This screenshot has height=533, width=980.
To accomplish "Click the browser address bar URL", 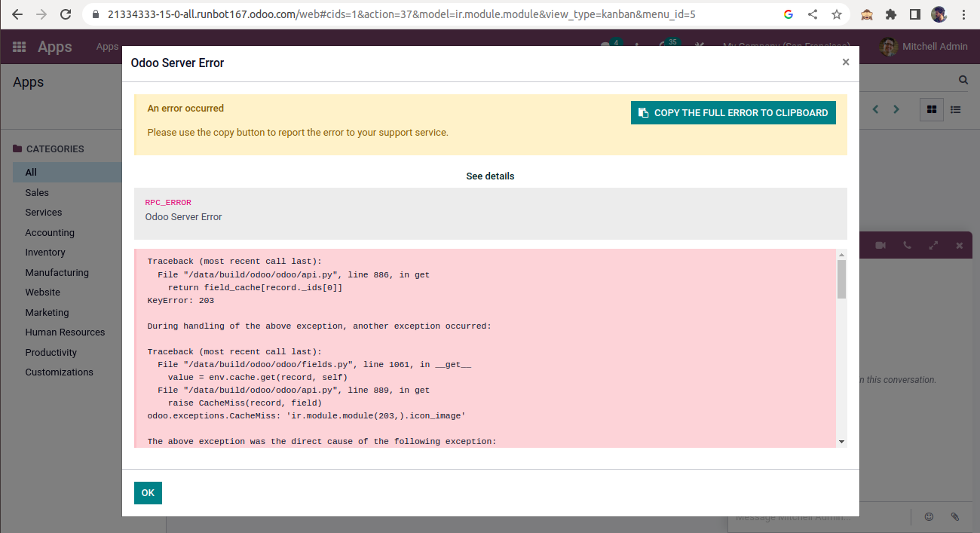I will click(x=401, y=14).
